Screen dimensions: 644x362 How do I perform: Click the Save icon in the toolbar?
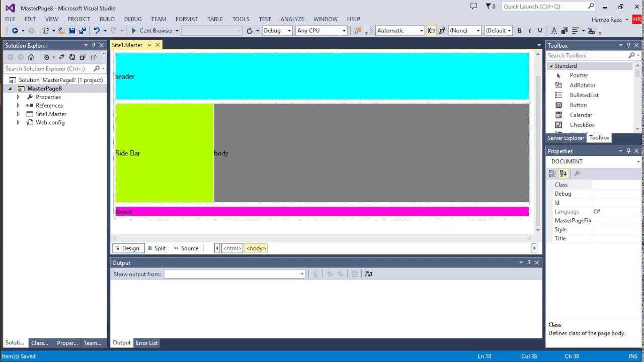tap(72, 31)
